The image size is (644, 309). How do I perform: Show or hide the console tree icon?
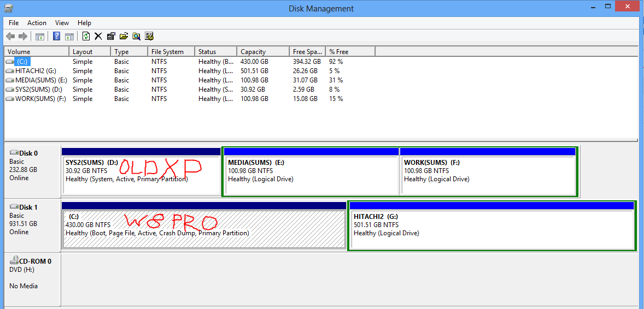pos(39,37)
